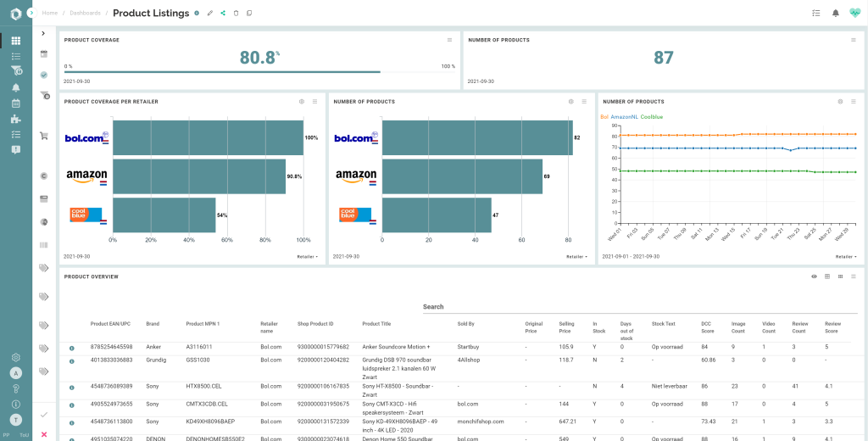The image size is (868, 441).
Task: Open Retailer dropdown under the Number of Products line chart
Action: [843, 256]
